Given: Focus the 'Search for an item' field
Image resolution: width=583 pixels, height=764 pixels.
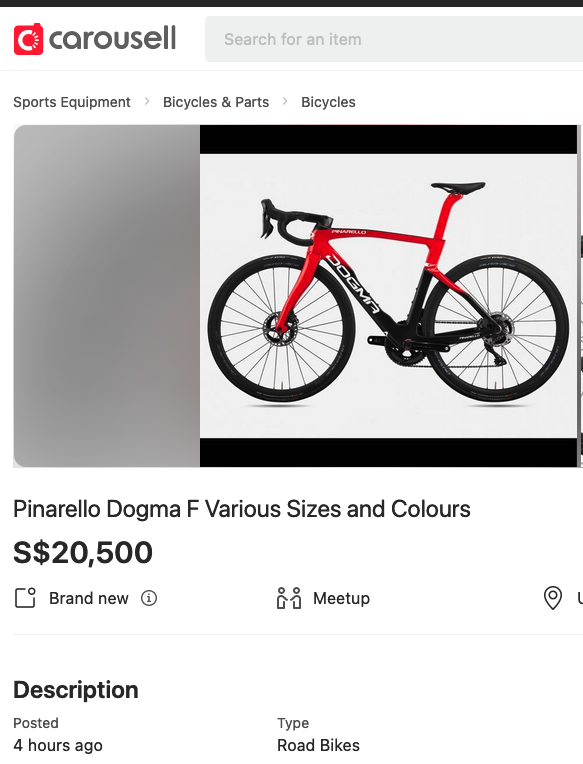Looking at the screenshot, I should 394,39.
